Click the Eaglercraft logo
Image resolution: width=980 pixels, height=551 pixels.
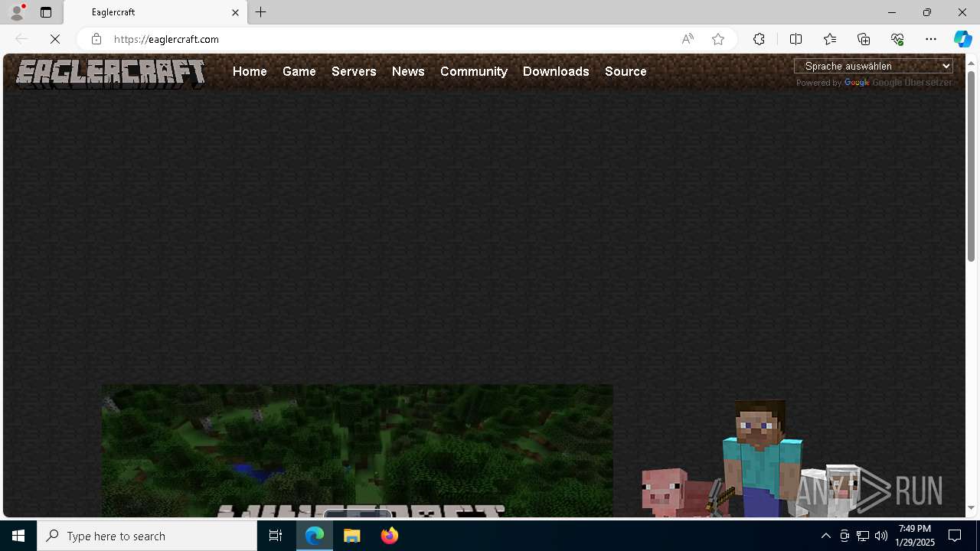111,73
